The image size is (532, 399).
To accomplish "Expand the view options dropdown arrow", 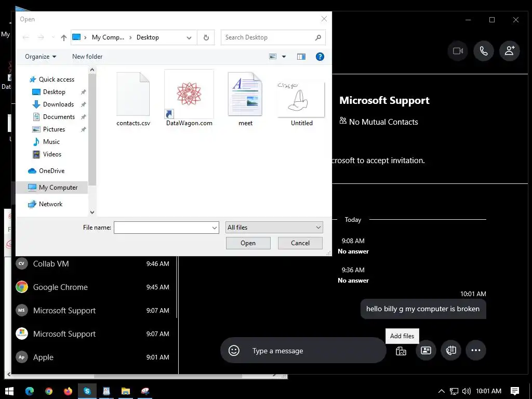I will (x=284, y=57).
